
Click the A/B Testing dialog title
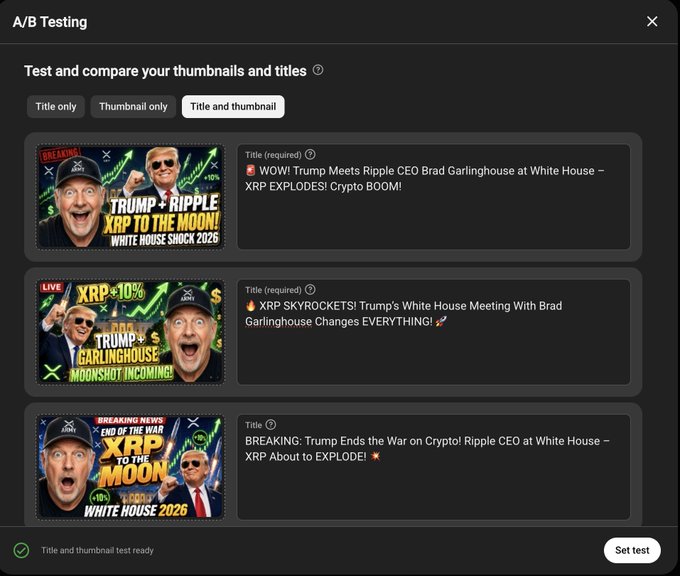50,22
